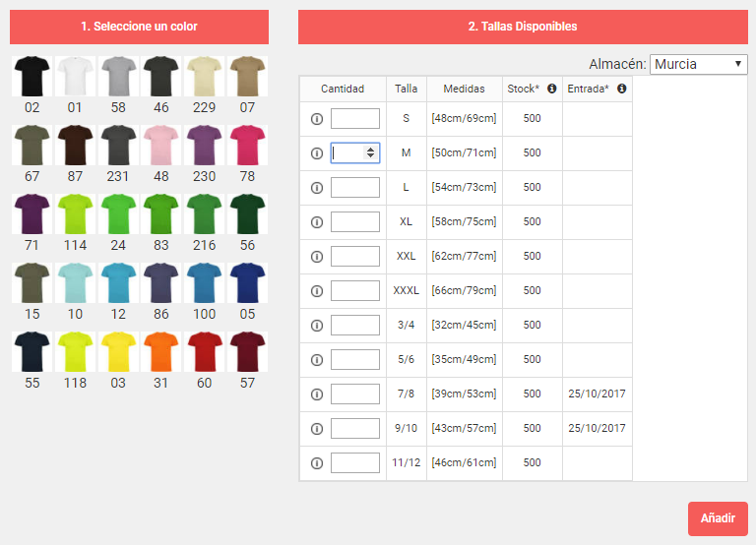Click the quantity stepper arrows in size M field
Screen dimensions: 756x545
(x=370, y=152)
